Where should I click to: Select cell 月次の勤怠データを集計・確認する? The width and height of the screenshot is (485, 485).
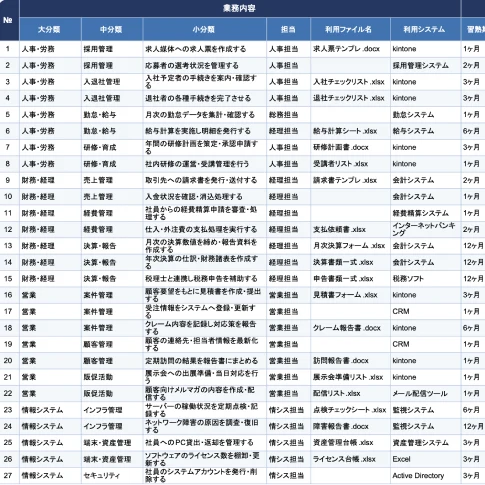(205, 115)
